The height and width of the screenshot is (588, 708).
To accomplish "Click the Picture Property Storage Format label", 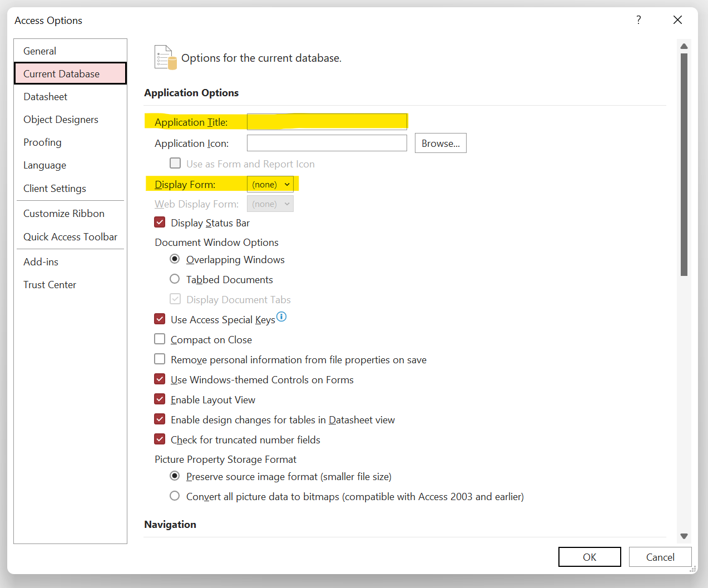I will tap(225, 459).
